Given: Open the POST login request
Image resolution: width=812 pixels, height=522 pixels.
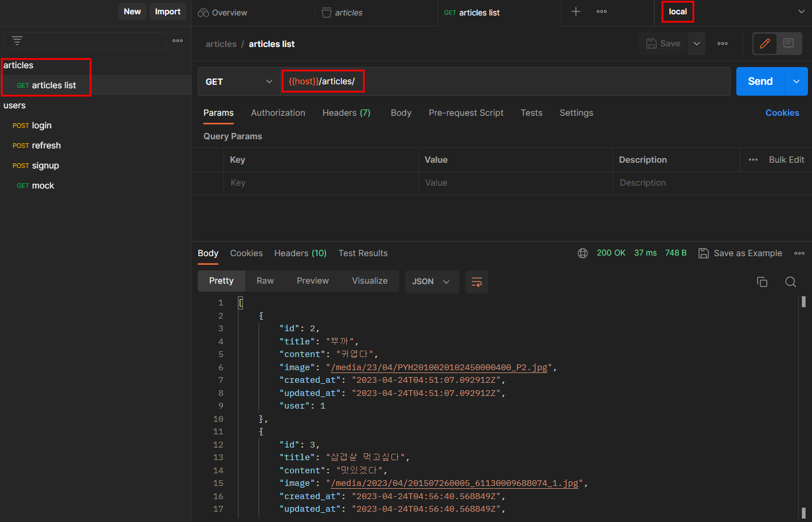Looking at the screenshot, I should (96, 125).
